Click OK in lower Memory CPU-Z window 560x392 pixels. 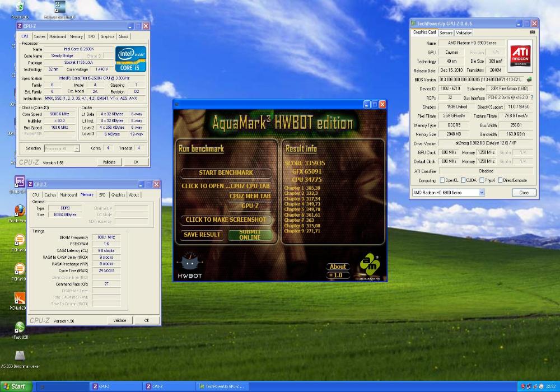click(147, 320)
